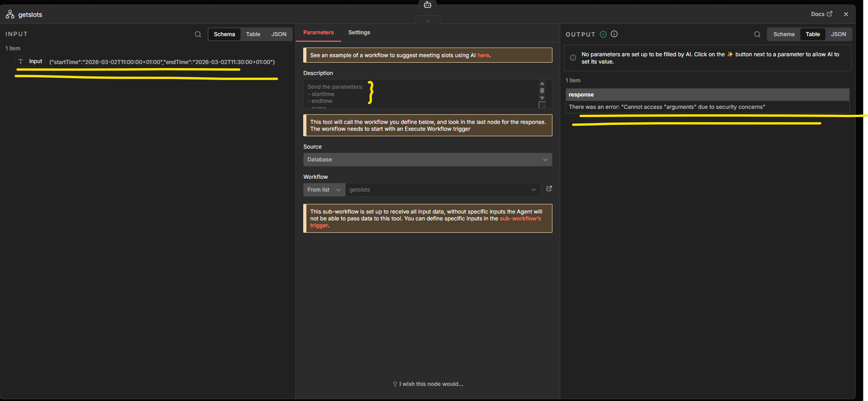The image size is (868, 401).
Task: Open the Source Database dropdown
Action: tap(427, 160)
